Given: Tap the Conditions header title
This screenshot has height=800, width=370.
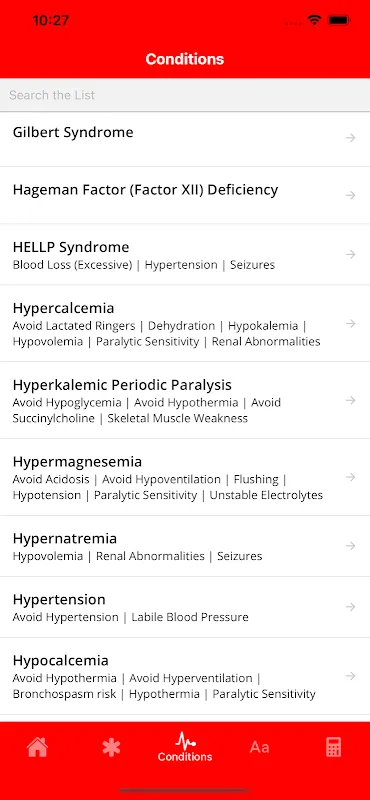Looking at the screenshot, I should pos(185,59).
